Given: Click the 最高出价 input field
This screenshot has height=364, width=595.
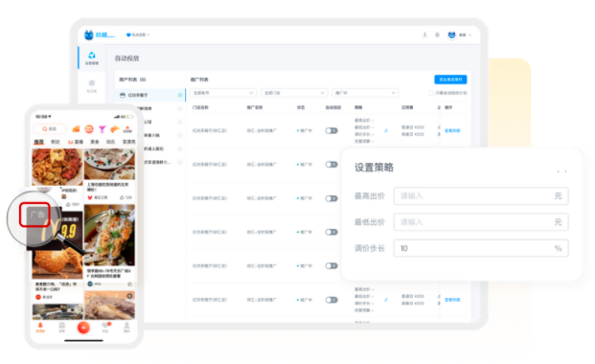Looking at the screenshot, I should point(481,195).
